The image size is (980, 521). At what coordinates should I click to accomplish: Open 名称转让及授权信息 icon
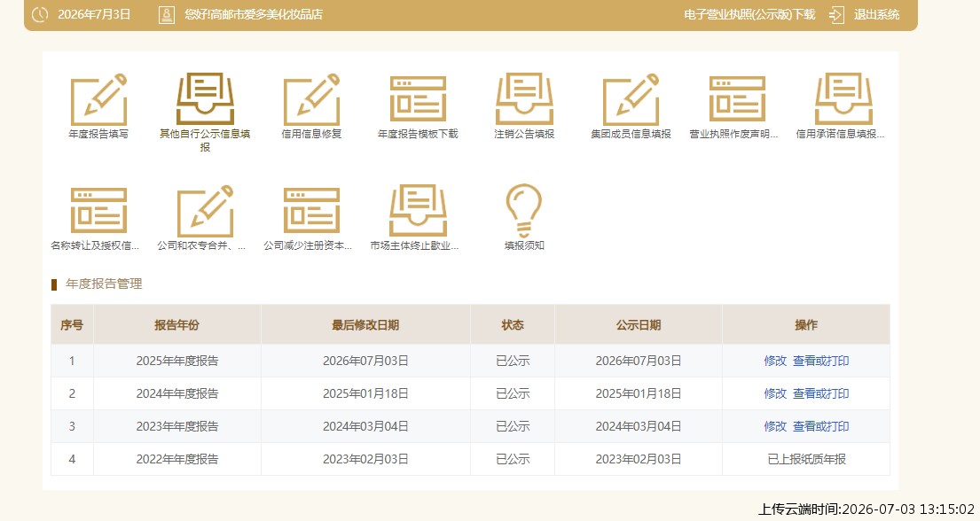point(98,211)
